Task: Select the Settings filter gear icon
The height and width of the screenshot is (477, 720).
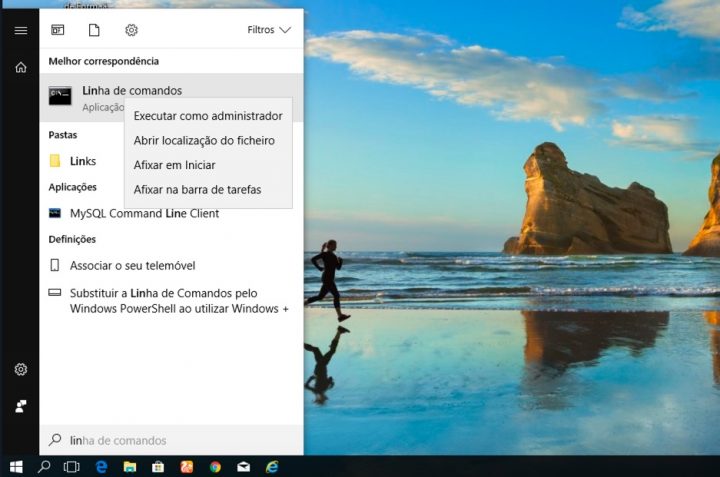Action: [131, 30]
